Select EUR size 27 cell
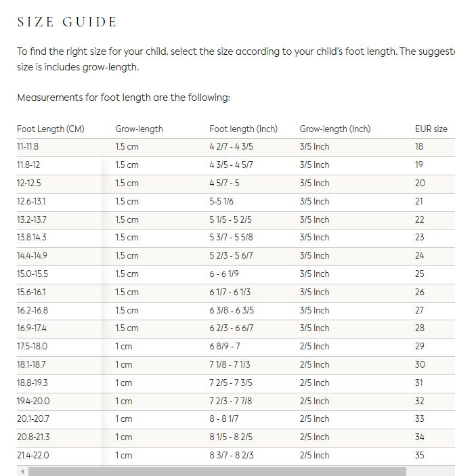 pos(419,310)
